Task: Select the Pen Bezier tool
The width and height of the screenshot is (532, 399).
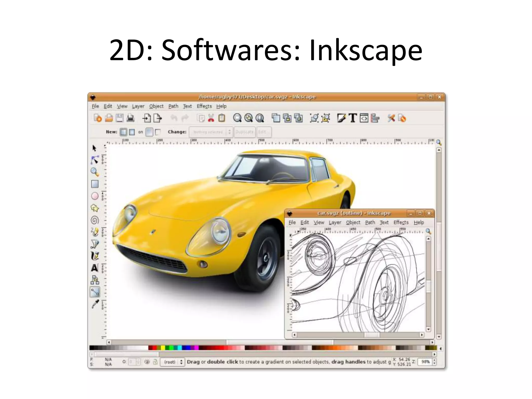Action: coord(95,244)
